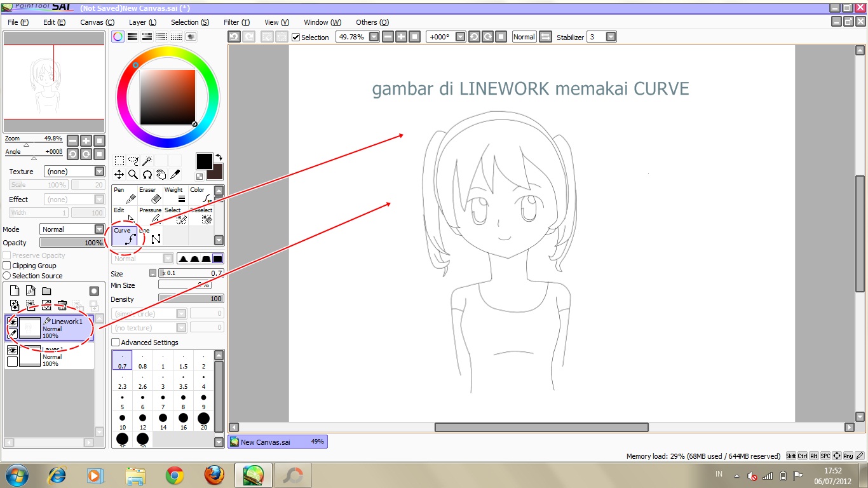Screen dimensions: 868x488
Task: Open the layer Mode dropdown set to Normal
Action: pyautogui.click(x=72, y=229)
